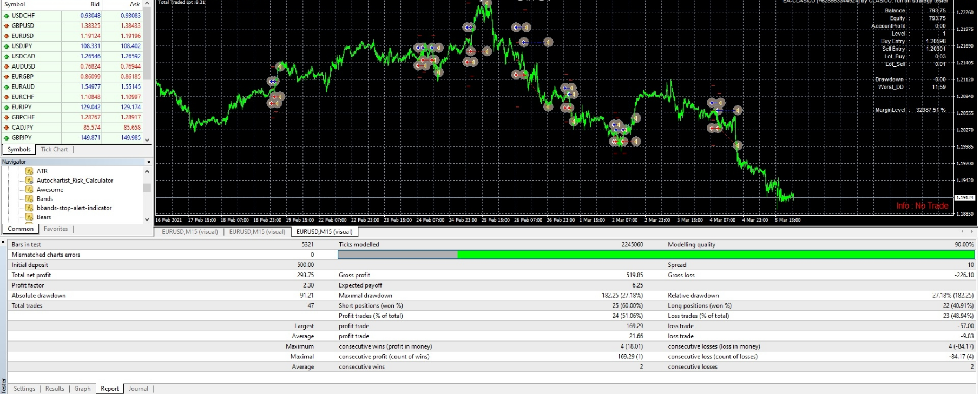Image resolution: width=980 pixels, height=394 pixels.
Task: Click the Profit factor value 2.30
Action: [x=308, y=285]
